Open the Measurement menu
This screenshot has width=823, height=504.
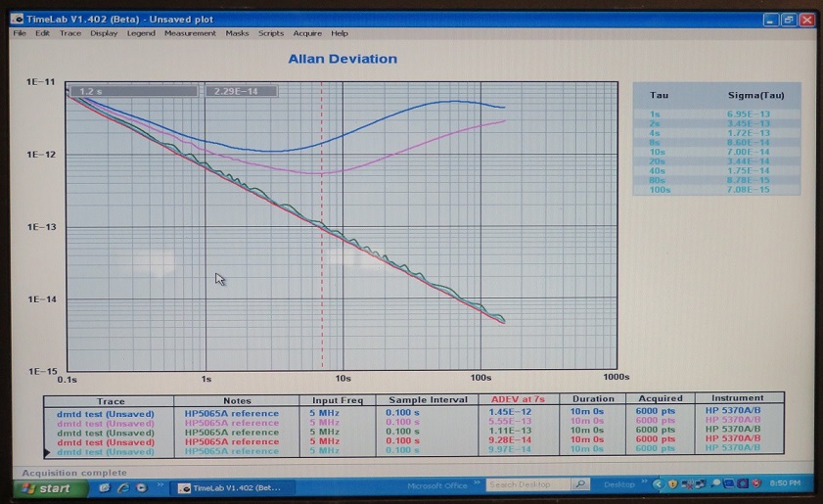pyautogui.click(x=190, y=33)
